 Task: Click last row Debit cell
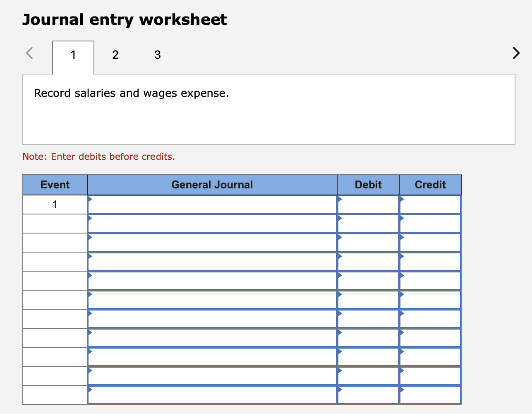click(368, 395)
